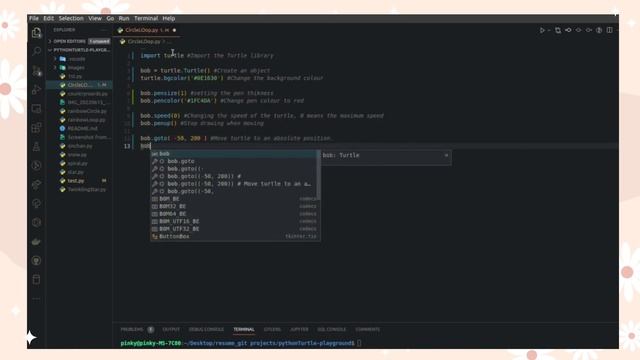Select the CircleLoop.py editor tab
The width and height of the screenshot is (640, 360).
pyautogui.click(x=147, y=30)
